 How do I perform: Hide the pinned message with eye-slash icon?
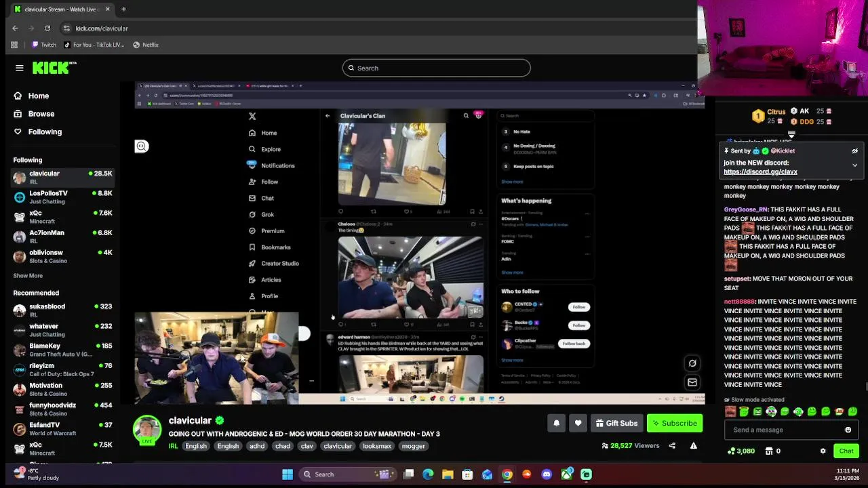point(854,151)
